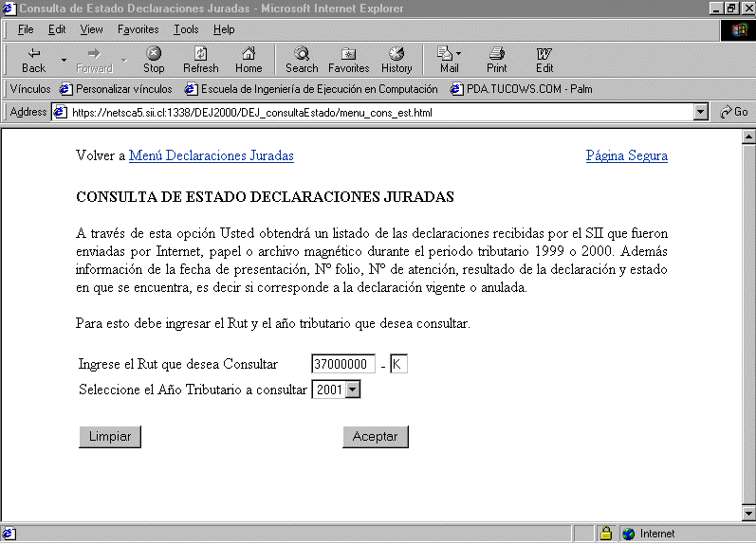Go to the Home page
The width and height of the screenshot is (756, 544).
click(249, 61)
